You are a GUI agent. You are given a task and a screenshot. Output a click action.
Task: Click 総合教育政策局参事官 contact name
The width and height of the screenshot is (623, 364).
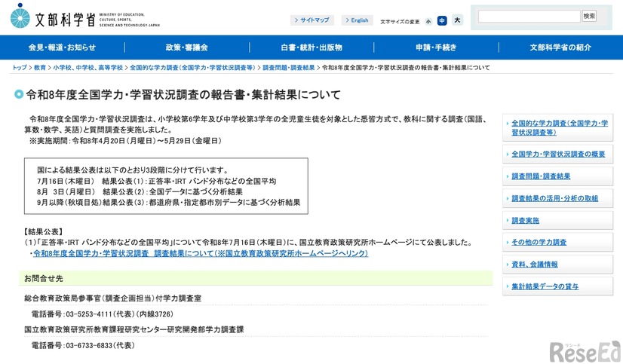click(x=113, y=298)
